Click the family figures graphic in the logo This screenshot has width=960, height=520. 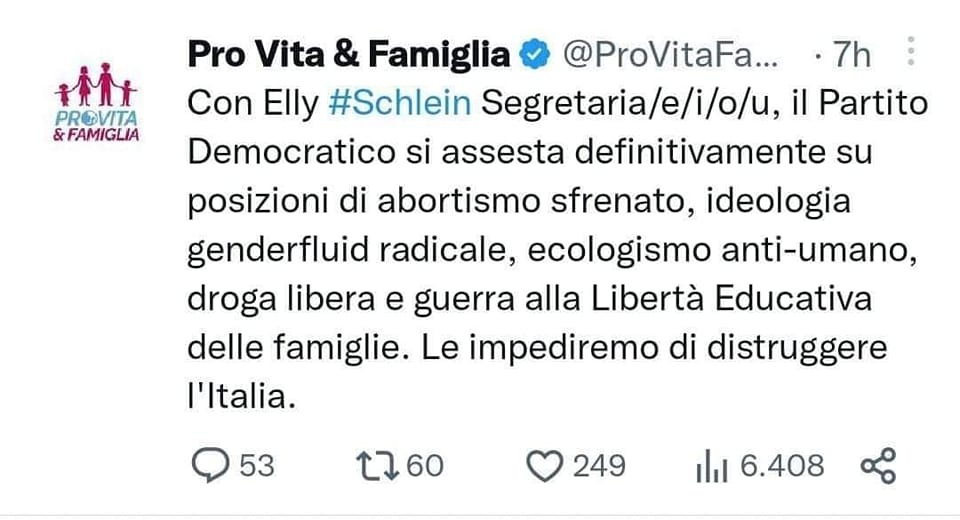click(96, 85)
